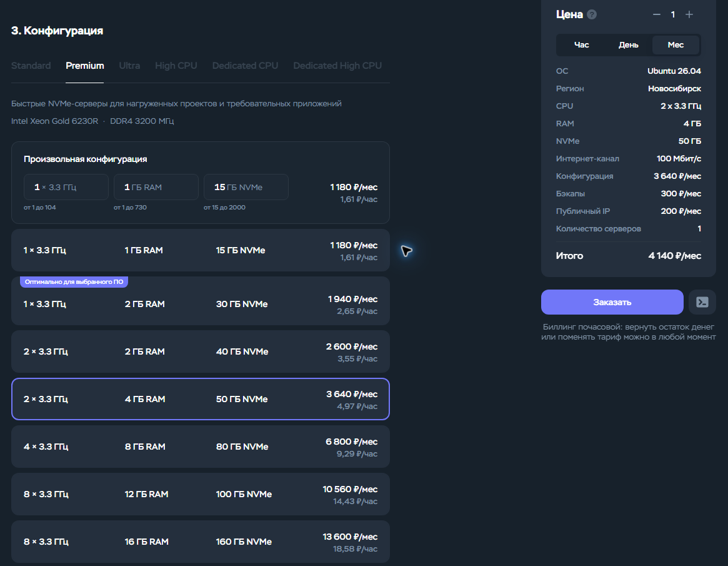Select the 3 640 ₽/мес plan row
Image resolution: width=728 pixels, height=566 pixels.
pos(201,399)
